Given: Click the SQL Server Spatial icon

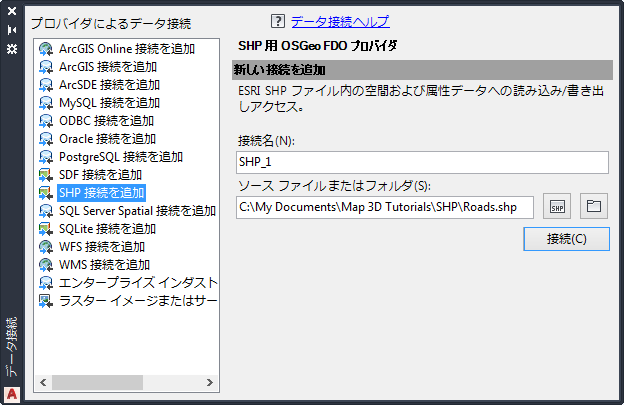Looking at the screenshot, I should (x=46, y=211).
